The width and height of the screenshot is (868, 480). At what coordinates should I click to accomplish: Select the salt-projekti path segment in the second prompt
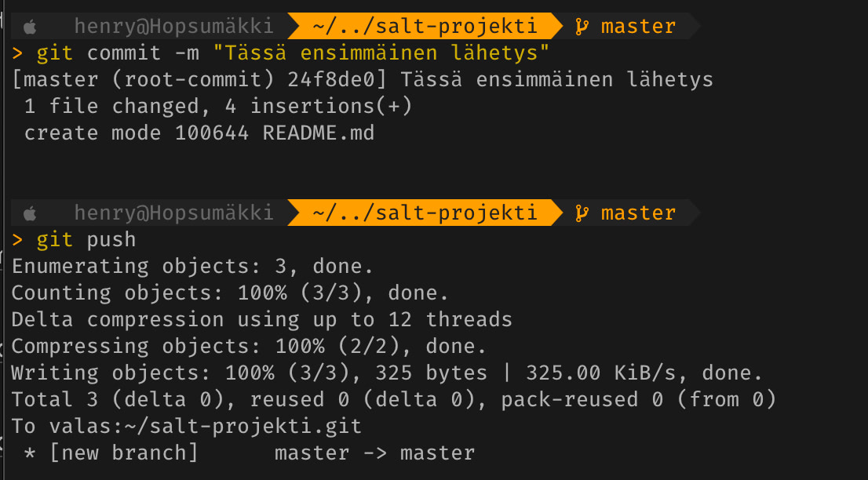click(x=425, y=213)
